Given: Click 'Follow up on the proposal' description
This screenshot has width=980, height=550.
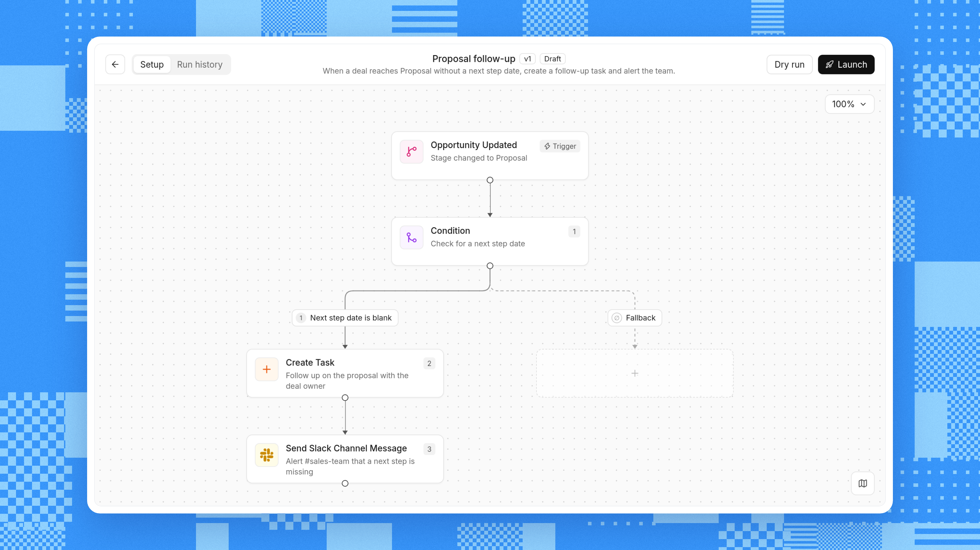Looking at the screenshot, I should click(347, 381).
